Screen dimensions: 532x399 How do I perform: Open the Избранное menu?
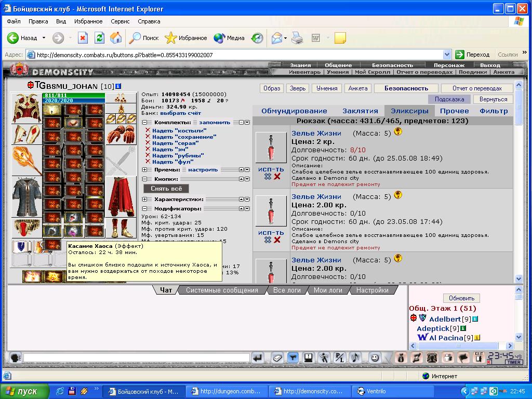(88, 21)
